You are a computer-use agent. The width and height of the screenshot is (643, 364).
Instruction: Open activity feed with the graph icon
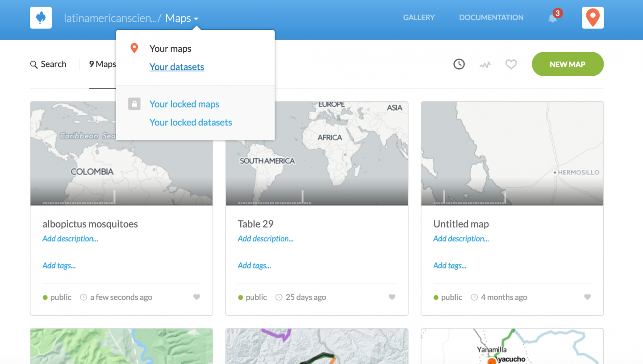[485, 64]
